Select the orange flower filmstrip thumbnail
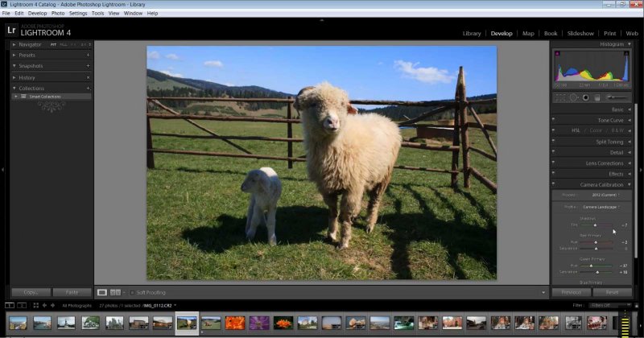 coord(236,323)
